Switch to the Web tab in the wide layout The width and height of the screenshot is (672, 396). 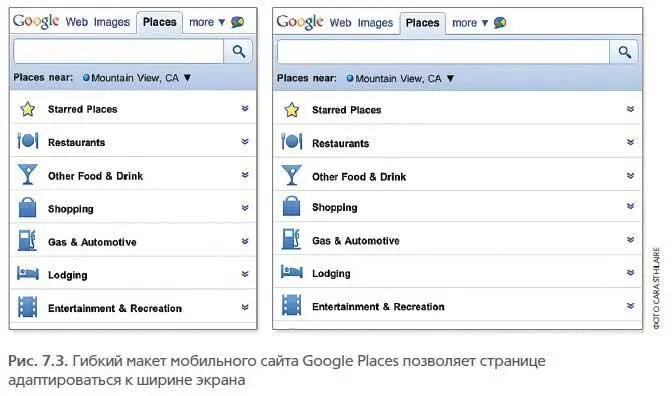point(340,23)
